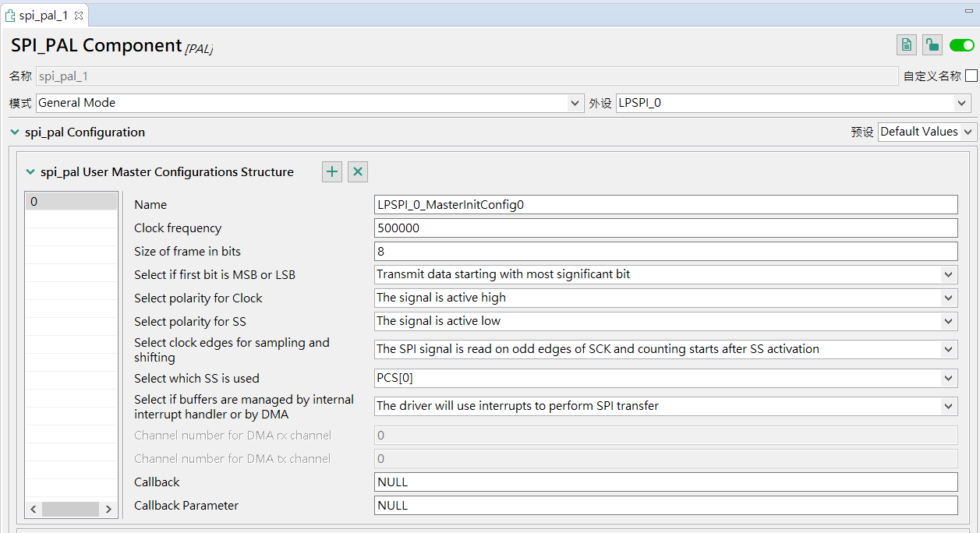This screenshot has height=533, width=980.
Task: Click the component documentation page icon
Action: coord(906,45)
